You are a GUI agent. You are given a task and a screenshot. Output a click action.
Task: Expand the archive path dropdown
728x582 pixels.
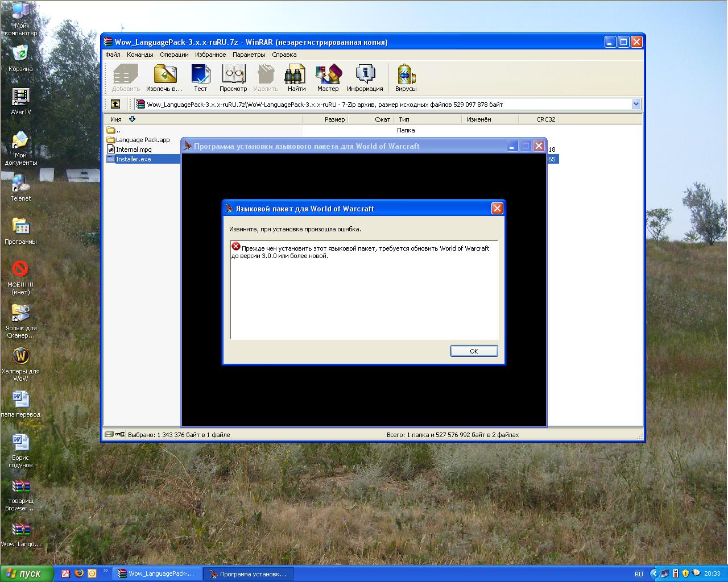tap(636, 104)
